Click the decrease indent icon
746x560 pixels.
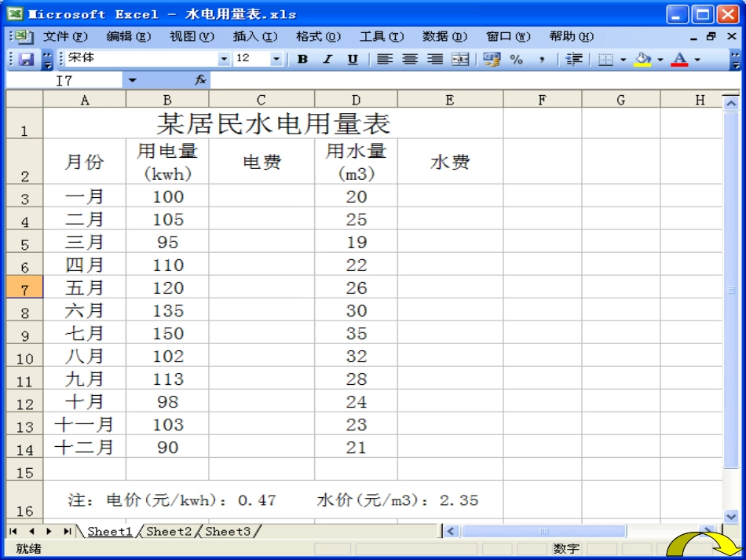tap(574, 59)
